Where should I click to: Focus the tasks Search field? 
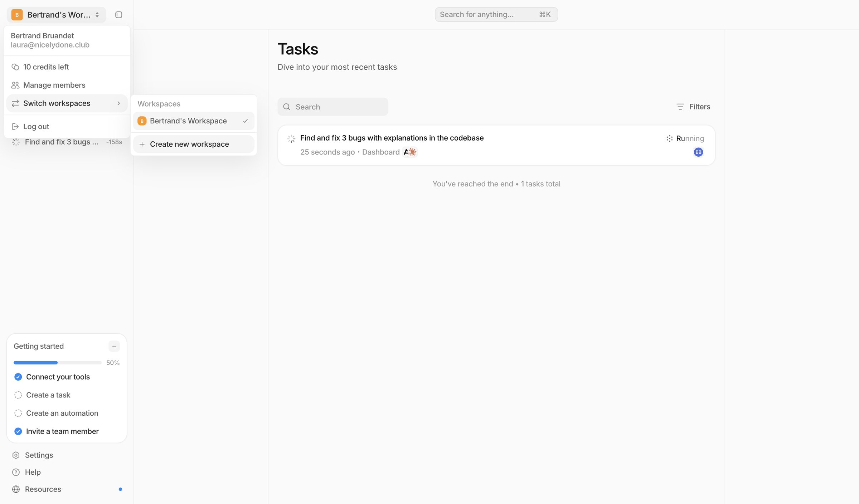coord(333,107)
